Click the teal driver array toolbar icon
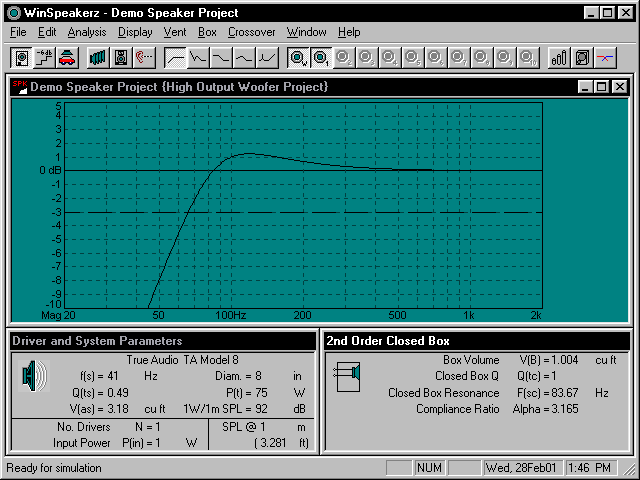The width and height of the screenshot is (640, 480). [97, 57]
